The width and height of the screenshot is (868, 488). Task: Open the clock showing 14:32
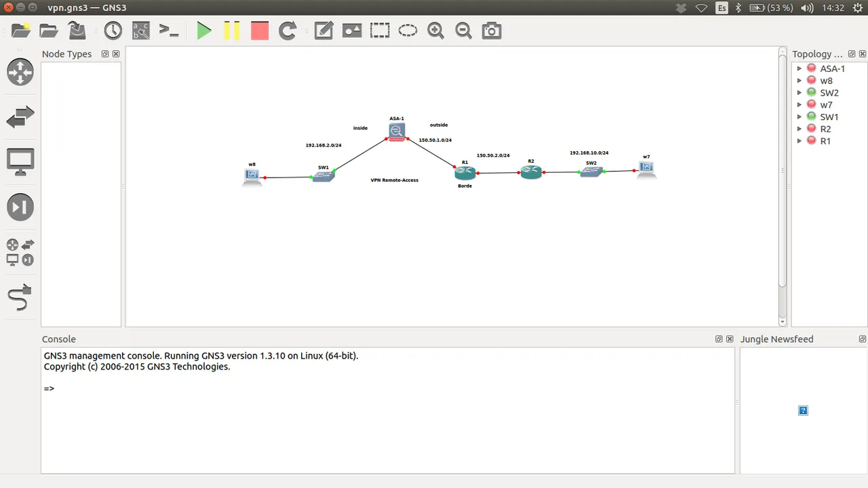[832, 8]
